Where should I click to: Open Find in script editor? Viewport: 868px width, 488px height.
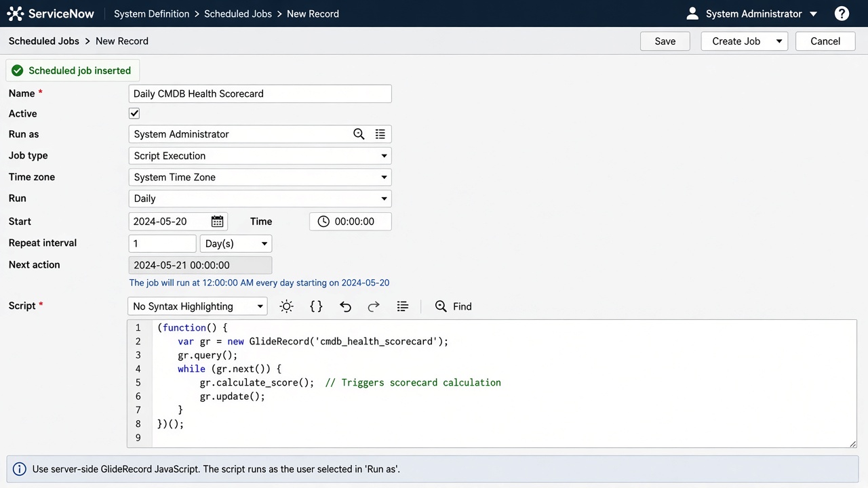(x=453, y=306)
